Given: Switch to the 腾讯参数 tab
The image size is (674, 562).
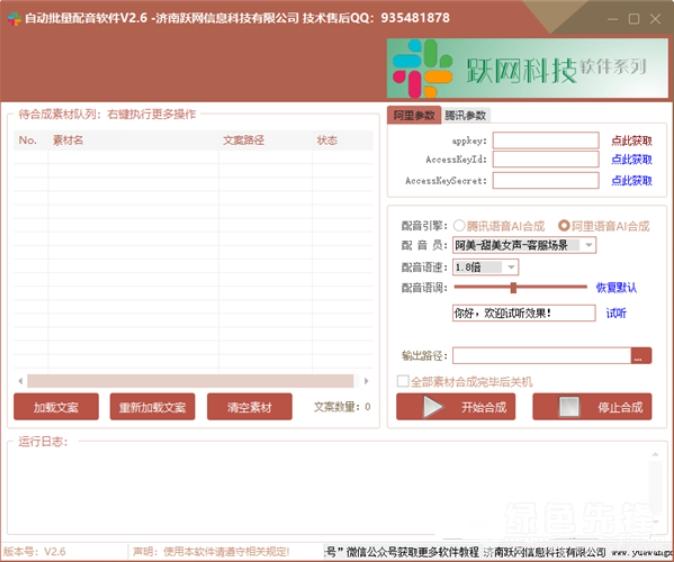Looking at the screenshot, I should click(465, 115).
